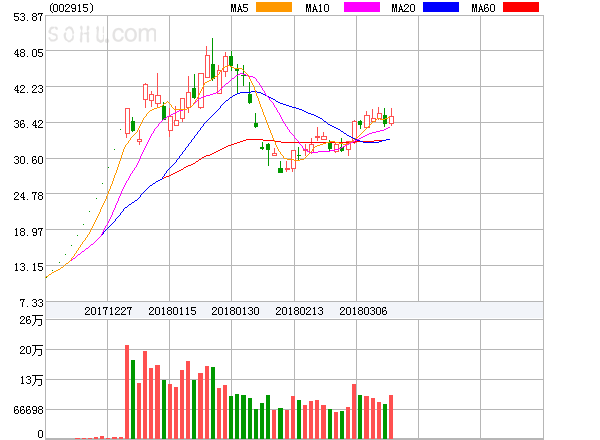Click the MA20 legend label

[x=403, y=8]
